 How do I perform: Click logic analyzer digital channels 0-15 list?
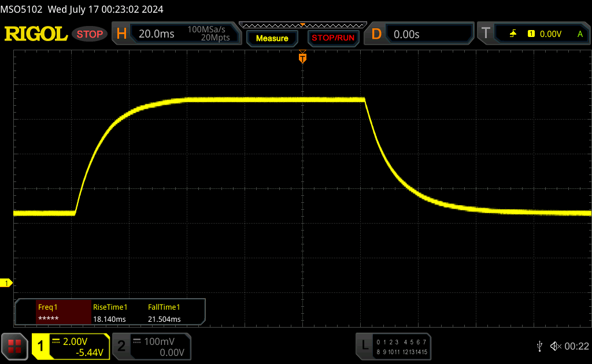click(x=402, y=347)
